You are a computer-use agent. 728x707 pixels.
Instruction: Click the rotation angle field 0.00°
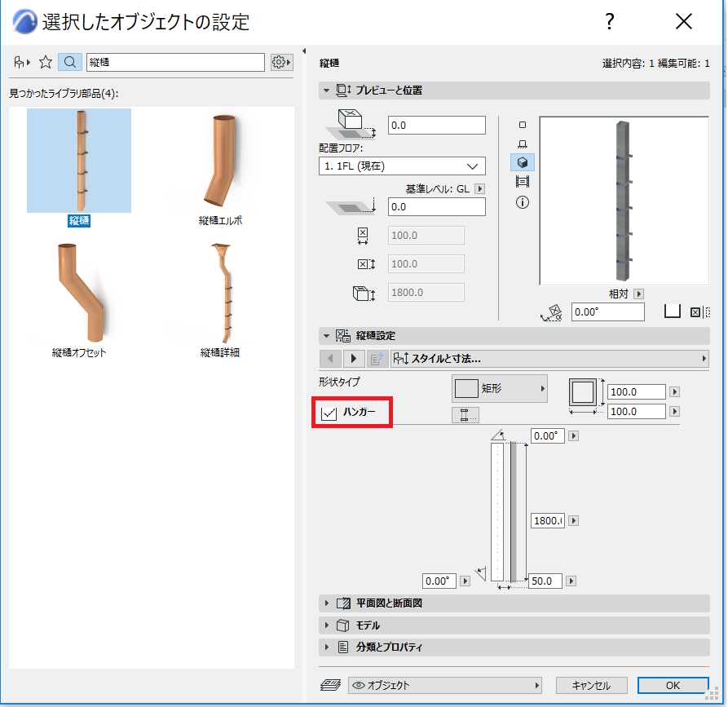(x=607, y=312)
